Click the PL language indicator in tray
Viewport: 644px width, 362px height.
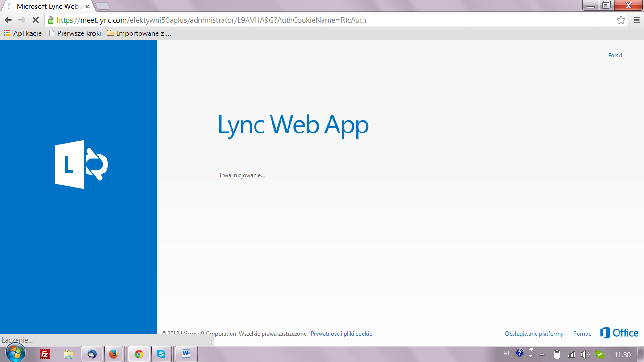[507, 353]
